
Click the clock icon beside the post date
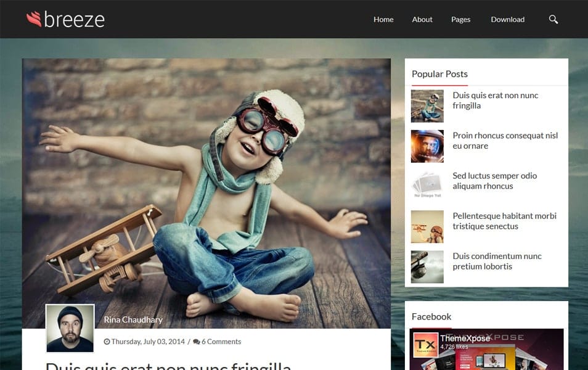coord(108,341)
